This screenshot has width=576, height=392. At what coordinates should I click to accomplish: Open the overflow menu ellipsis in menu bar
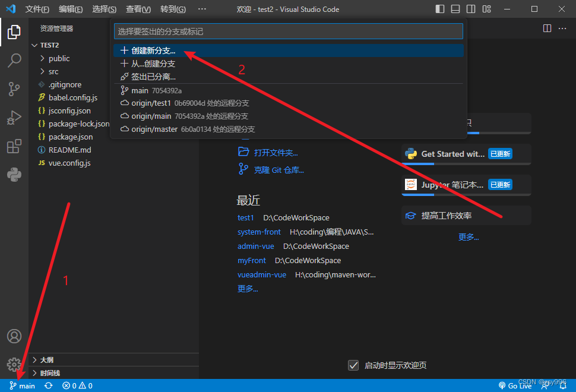pos(202,9)
